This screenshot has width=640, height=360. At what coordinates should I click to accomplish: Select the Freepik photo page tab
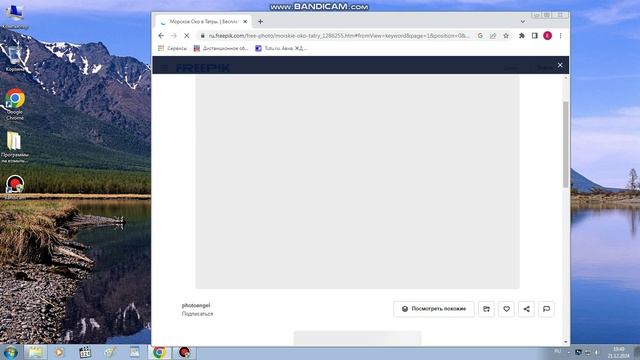(x=204, y=22)
